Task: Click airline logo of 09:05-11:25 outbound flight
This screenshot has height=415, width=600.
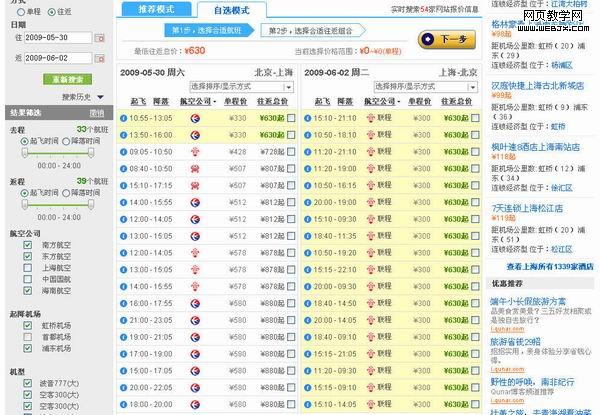Action: [195, 151]
